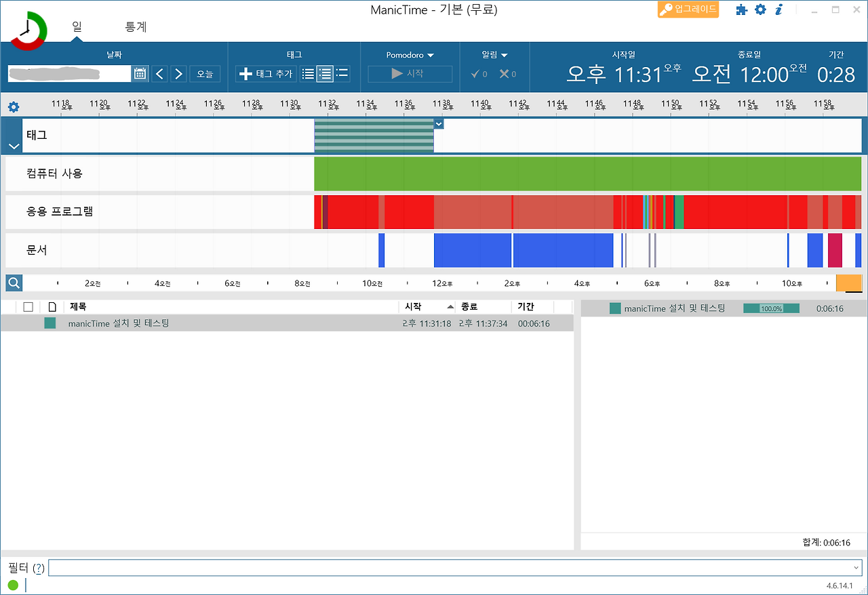The height and width of the screenshot is (595, 868).
Task: Sort the list by 제목 column
Action: click(231, 307)
